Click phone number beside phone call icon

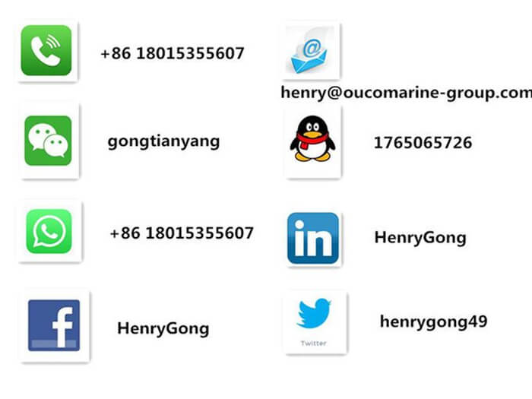pyautogui.click(x=173, y=53)
